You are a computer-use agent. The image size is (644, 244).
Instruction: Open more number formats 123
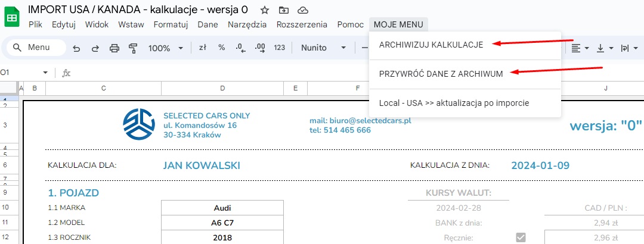(x=279, y=48)
